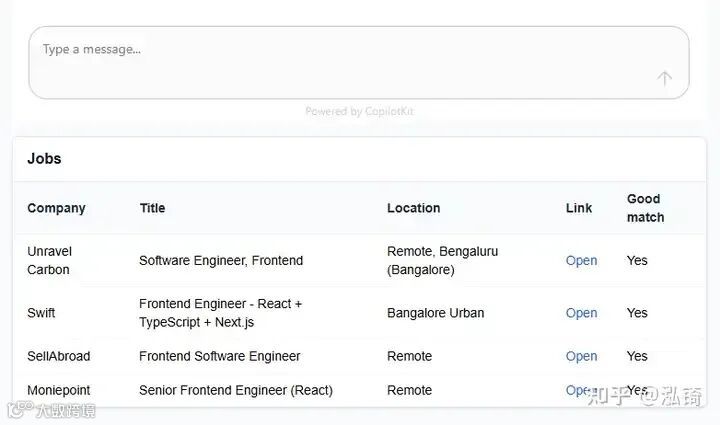The height and width of the screenshot is (425, 720).
Task: Select the SellAbroad company cell
Action: point(58,356)
